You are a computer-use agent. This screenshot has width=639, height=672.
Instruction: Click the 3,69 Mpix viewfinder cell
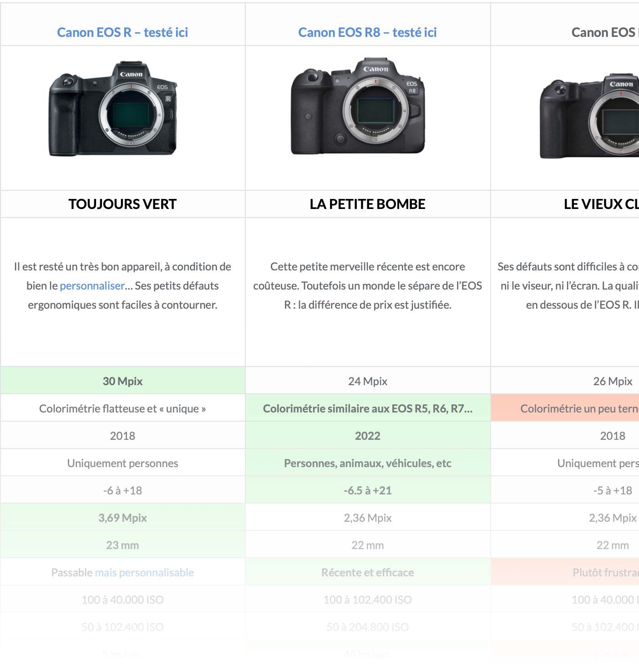coord(123,517)
